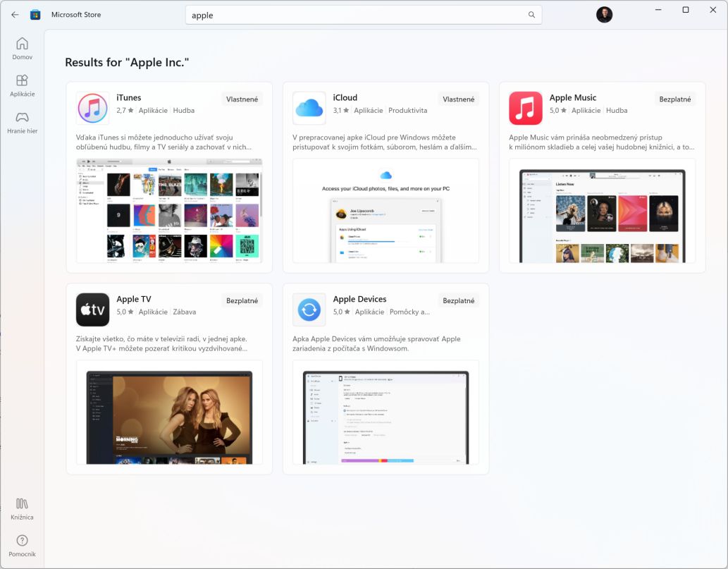Select the Apple Music app icon
The height and width of the screenshot is (569, 728).
525,108
